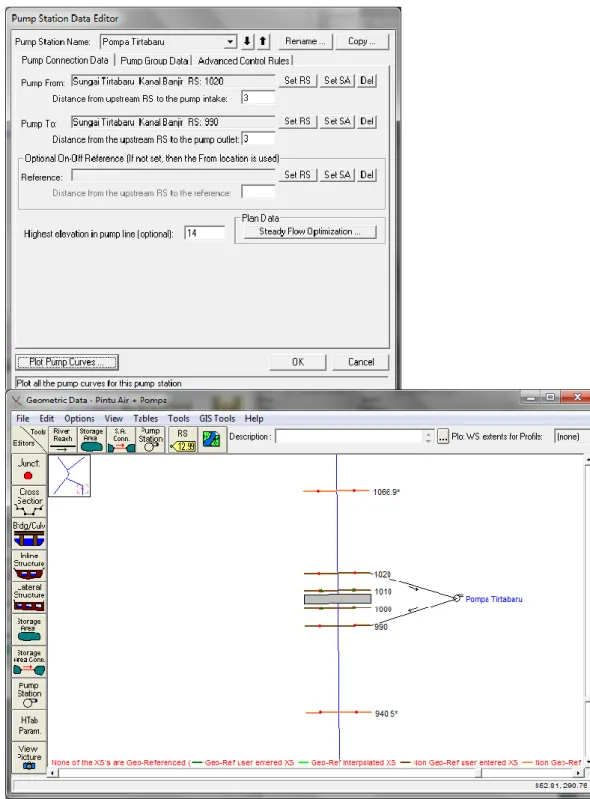Click the Tools Editors corner button
Viewport: 590px width, 799px height.
pos(29,439)
